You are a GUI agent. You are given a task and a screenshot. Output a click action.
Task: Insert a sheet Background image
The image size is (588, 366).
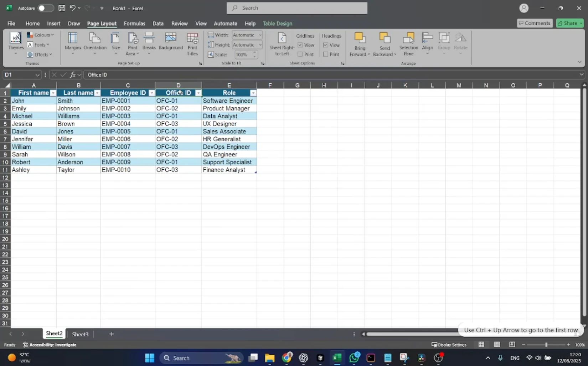coord(171,42)
